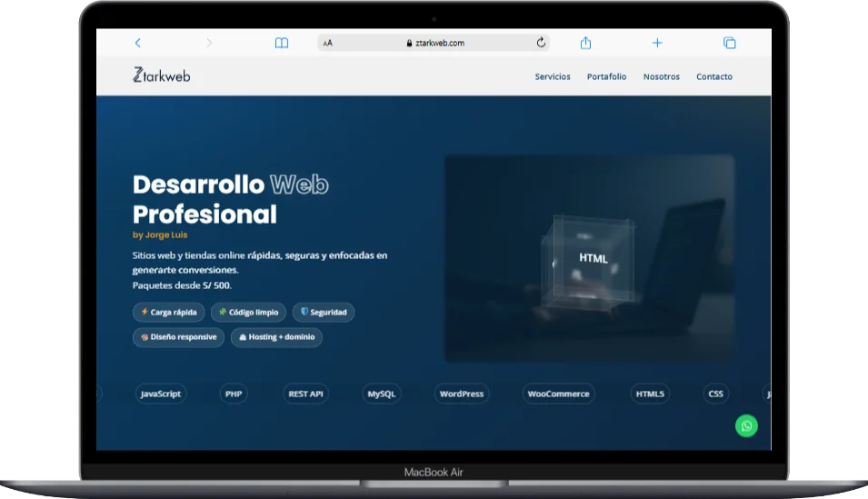Click the Ztarkweb logo

pos(162,75)
